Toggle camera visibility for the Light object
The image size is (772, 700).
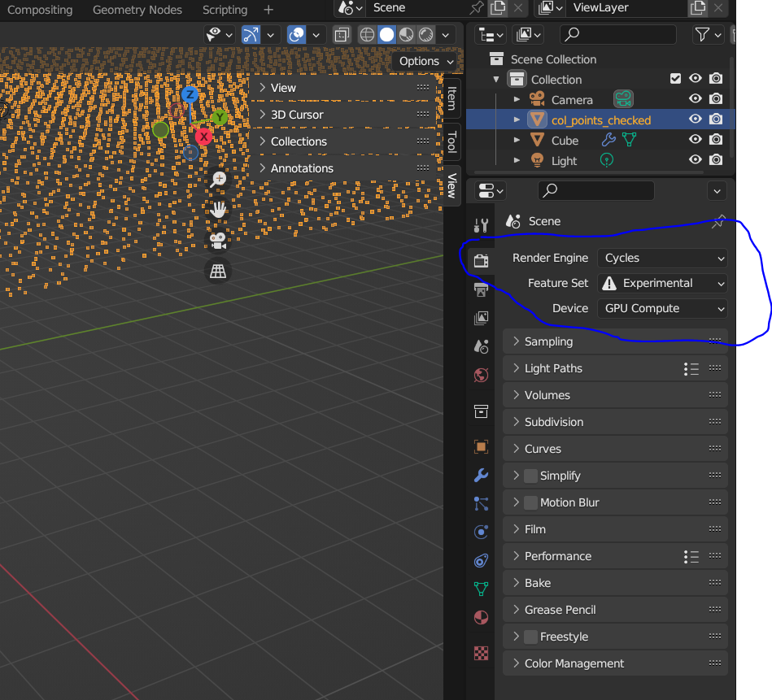point(715,159)
